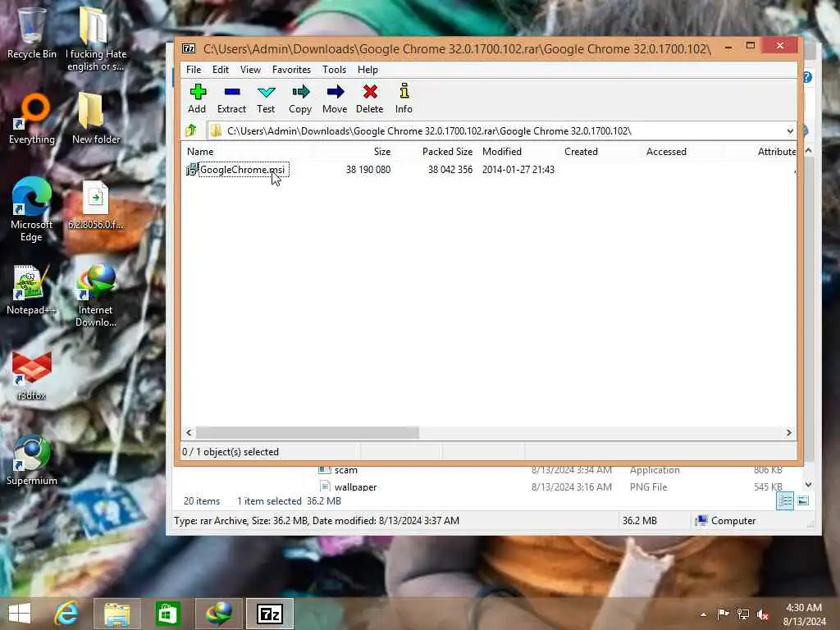The image size is (840, 630).
Task: Open the Favorites menu
Action: [x=291, y=70]
